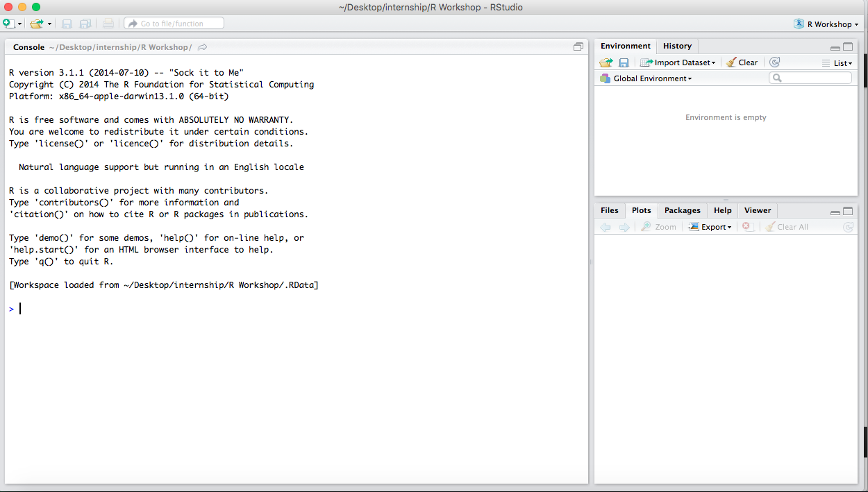Screen dimensions: 868x492
Task: Refresh the Environment pane
Action: (775, 62)
